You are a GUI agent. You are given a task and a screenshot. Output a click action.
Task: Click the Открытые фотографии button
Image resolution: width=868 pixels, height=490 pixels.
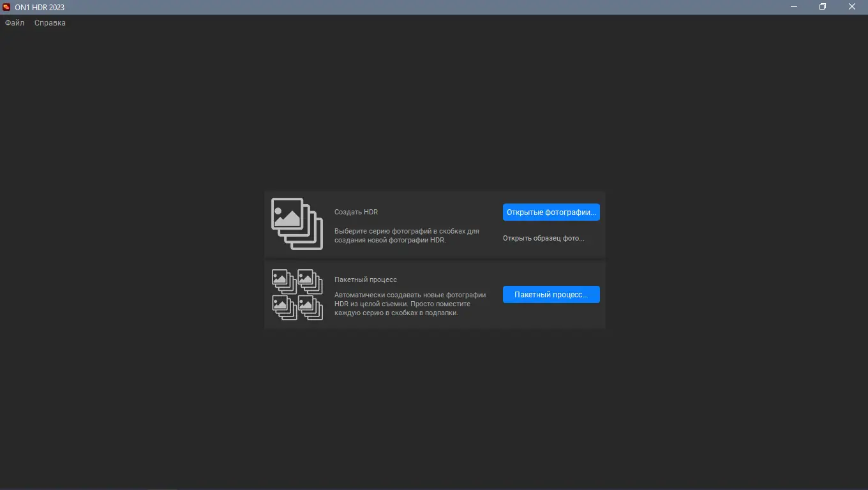coord(551,212)
